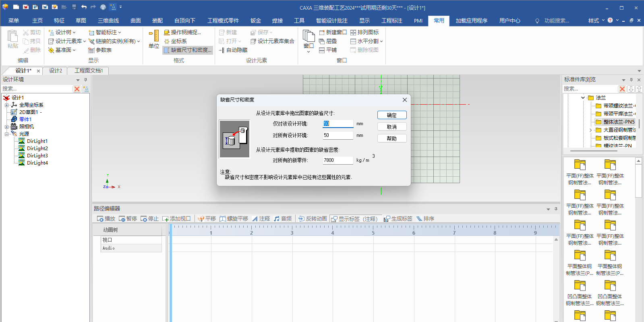644x322 pixels.
Task: Click the Play (播放) animation button
Action: pos(106,219)
